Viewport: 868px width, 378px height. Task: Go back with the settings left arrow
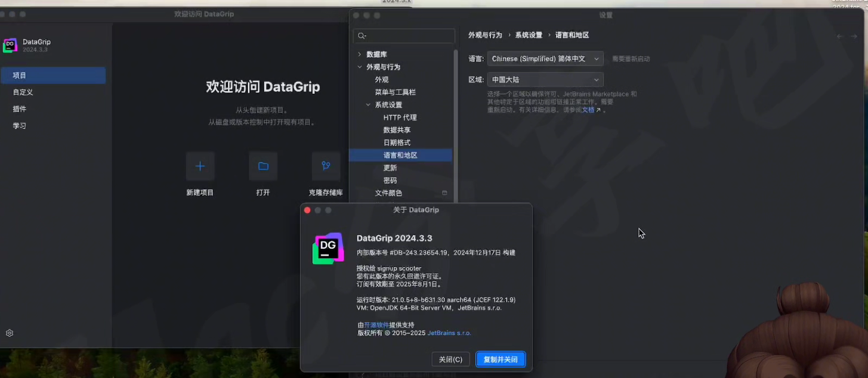point(840,36)
